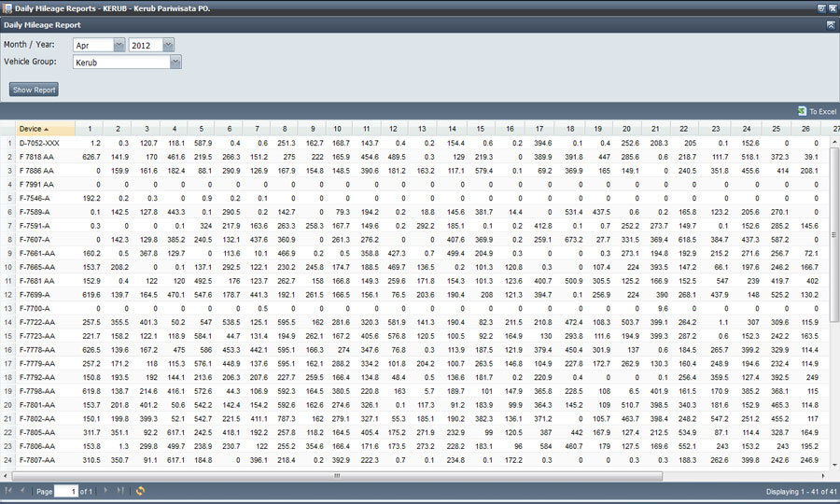The width and height of the screenshot is (840, 504).
Task: Click the day 10 column header
Action: click(337, 129)
